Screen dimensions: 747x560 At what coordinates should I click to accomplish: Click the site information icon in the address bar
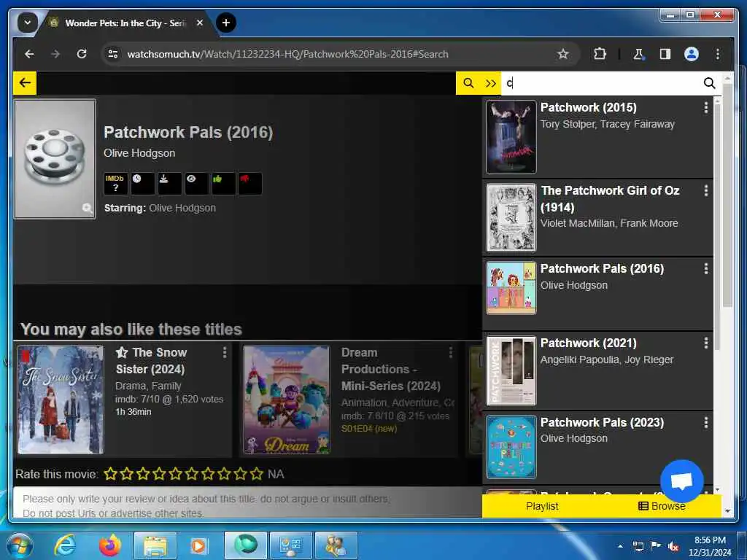113,54
